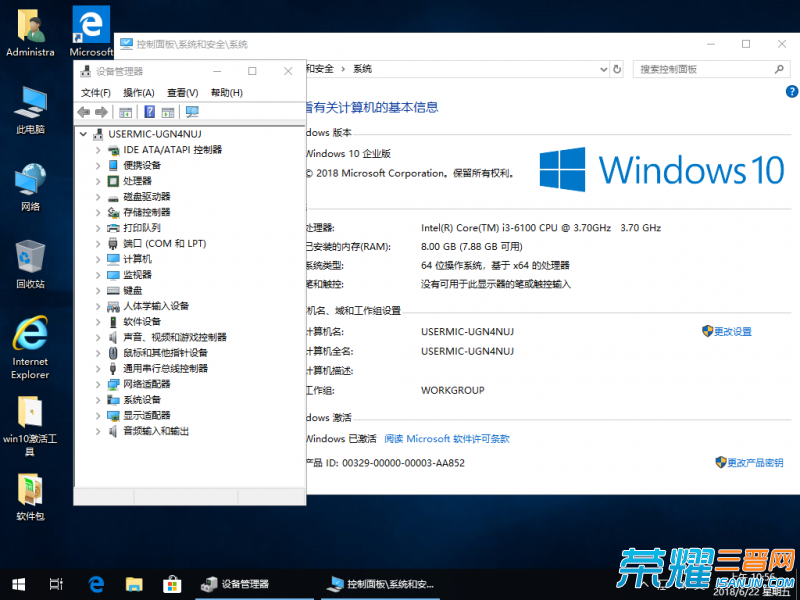This screenshot has width=800, height=600.
Task: Expand the 人体学输入设备 tree node
Action: click(98, 306)
